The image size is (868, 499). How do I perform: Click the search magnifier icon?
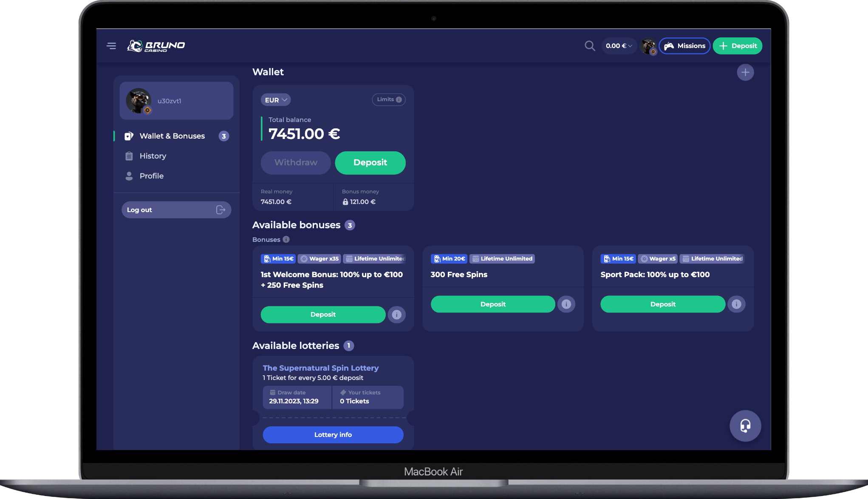point(589,46)
